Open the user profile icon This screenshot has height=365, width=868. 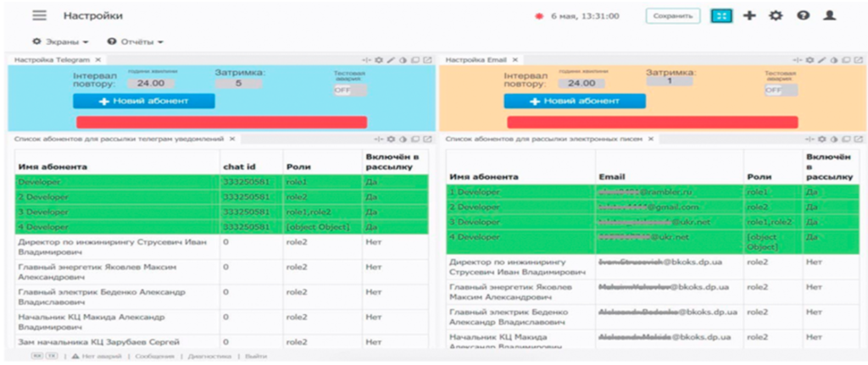(x=829, y=15)
